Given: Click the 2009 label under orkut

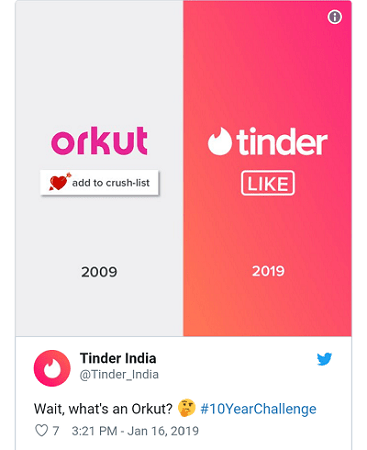Looking at the screenshot, I should (99, 272).
